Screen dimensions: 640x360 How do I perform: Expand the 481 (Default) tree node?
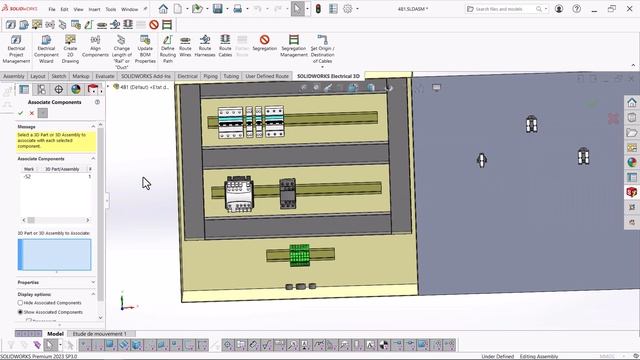[x=109, y=87]
